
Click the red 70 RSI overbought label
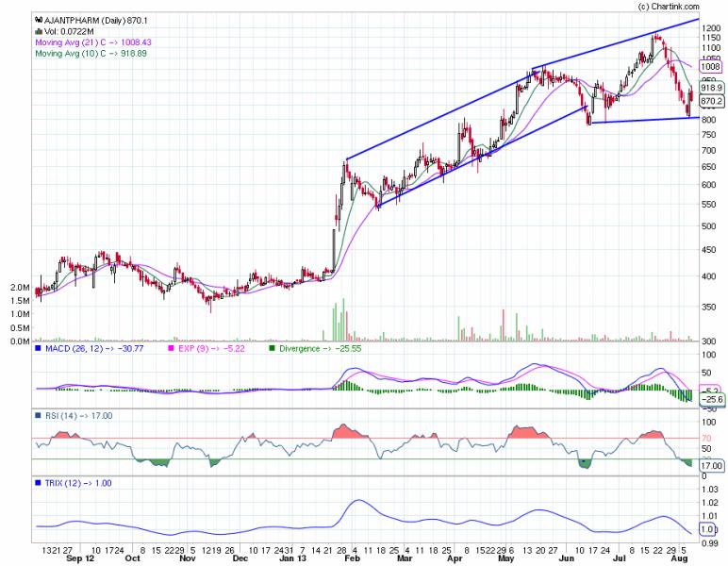click(x=706, y=438)
